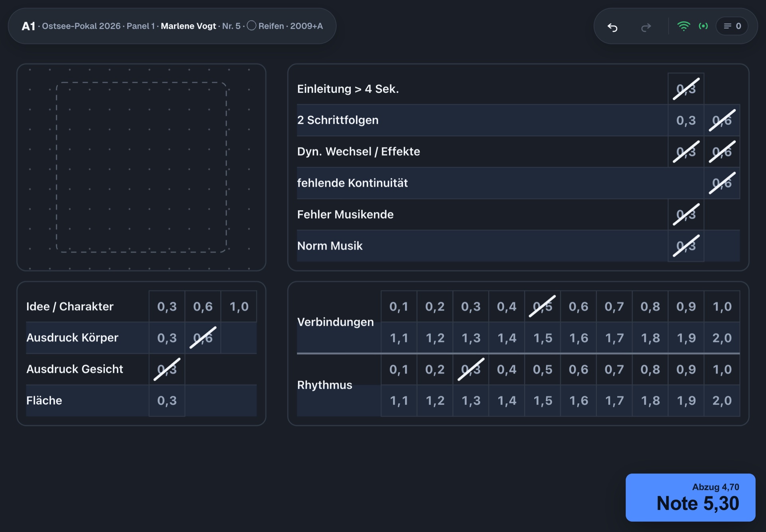Select Verbindungen deduction 1,0
This screenshot has height=532, width=766.
pyautogui.click(x=722, y=306)
